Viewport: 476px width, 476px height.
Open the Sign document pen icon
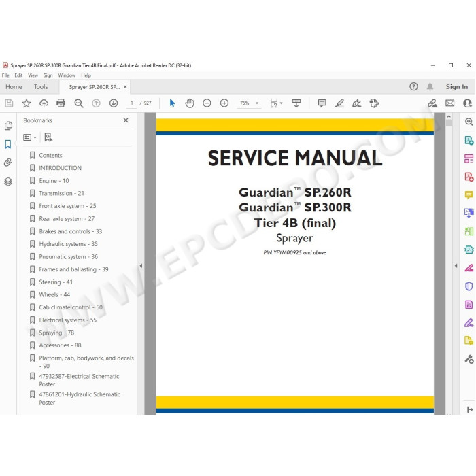click(357, 103)
